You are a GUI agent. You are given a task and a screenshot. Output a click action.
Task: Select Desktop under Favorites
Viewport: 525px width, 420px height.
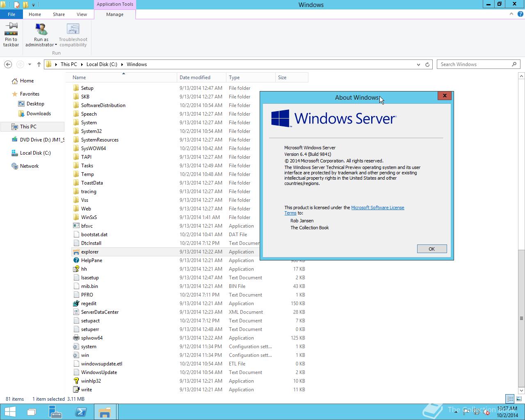pos(35,104)
